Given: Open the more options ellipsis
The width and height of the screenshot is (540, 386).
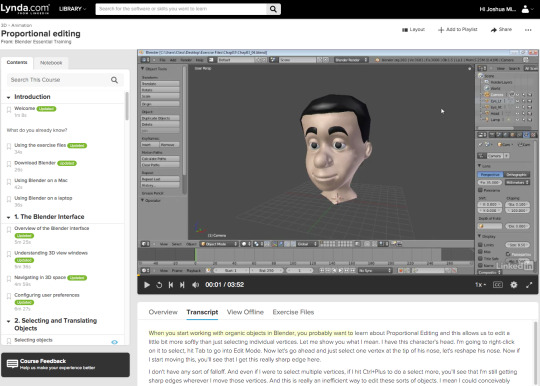Looking at the screenshot, I should tap(528, 30).
